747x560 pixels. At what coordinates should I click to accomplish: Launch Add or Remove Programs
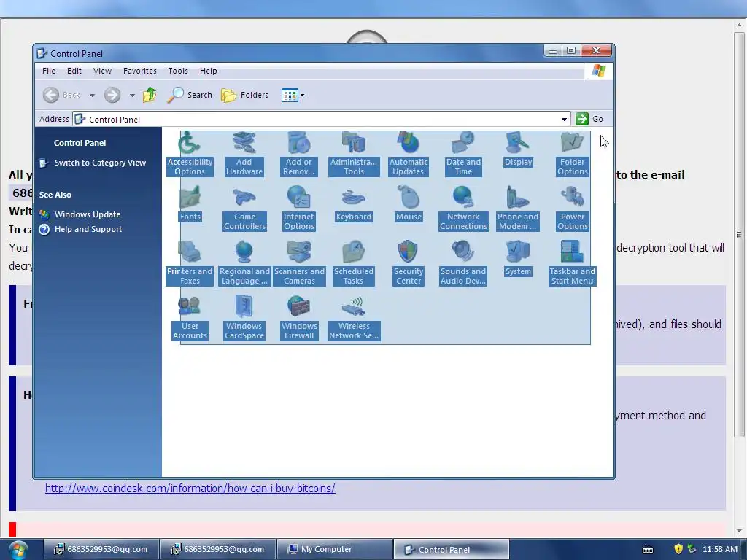click(298, 153)
